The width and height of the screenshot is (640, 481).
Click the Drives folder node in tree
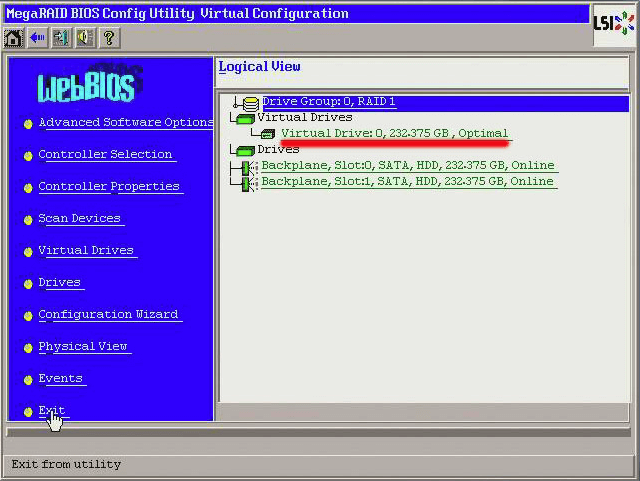277,150
